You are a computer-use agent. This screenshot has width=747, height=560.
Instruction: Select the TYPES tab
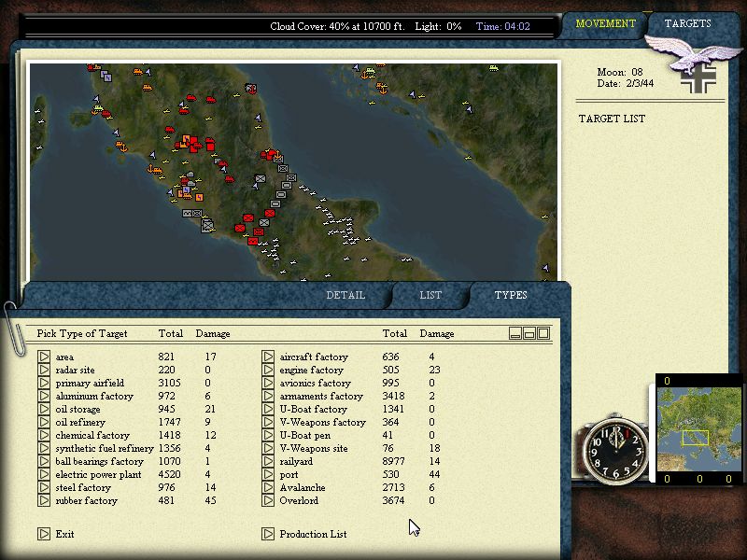click(511, 295)
